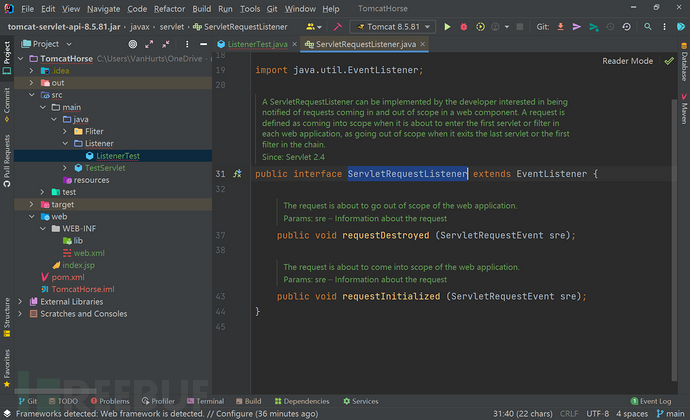Open the Dependencies tool window
This screenshot has width=690, height=420.
pos(302,401)
